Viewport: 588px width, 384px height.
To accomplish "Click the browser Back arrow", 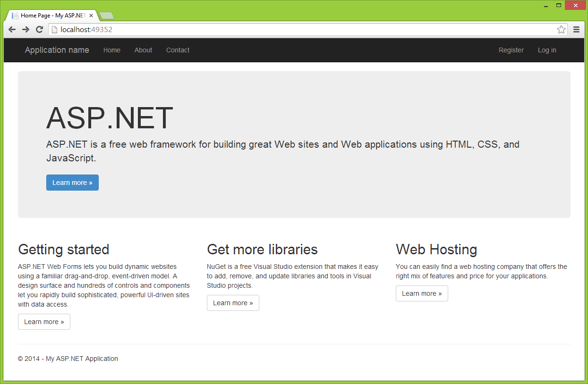I will (12, 30).
